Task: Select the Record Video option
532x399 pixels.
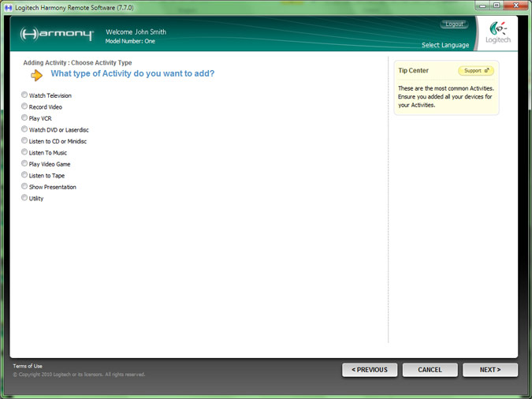Action: [x=24, y=106]
